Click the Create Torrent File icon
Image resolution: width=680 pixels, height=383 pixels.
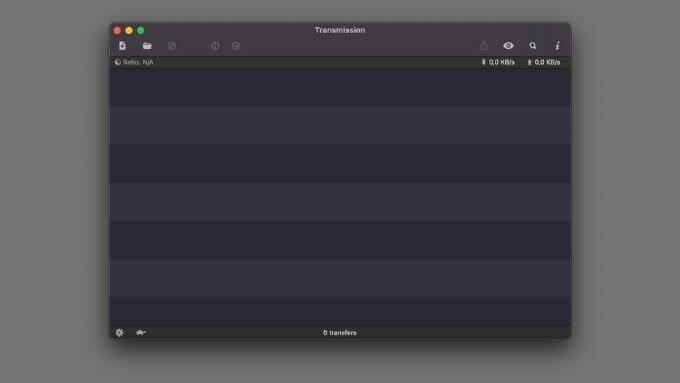122,46
